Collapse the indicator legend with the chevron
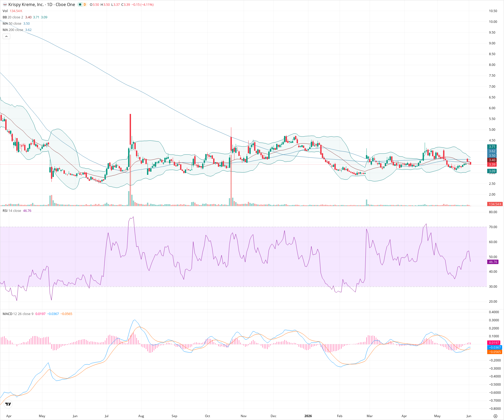 pyautogui.click(x=6, y=36)
